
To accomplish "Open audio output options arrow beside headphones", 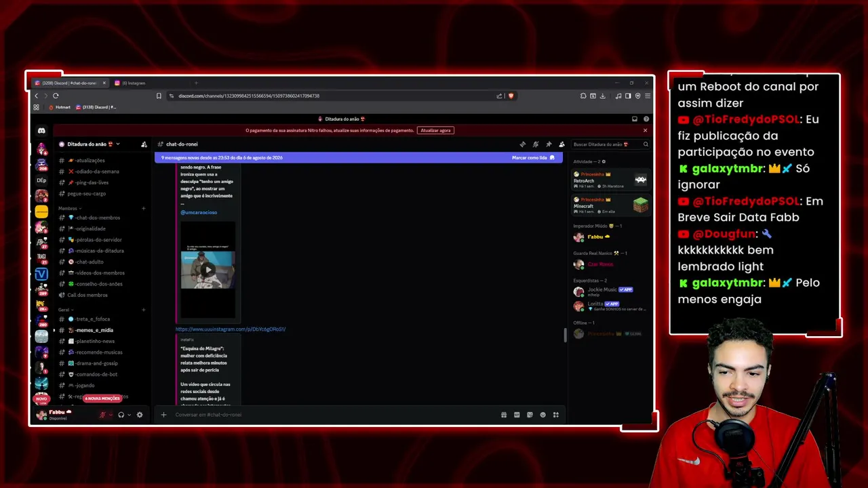I will coord(130,415).
